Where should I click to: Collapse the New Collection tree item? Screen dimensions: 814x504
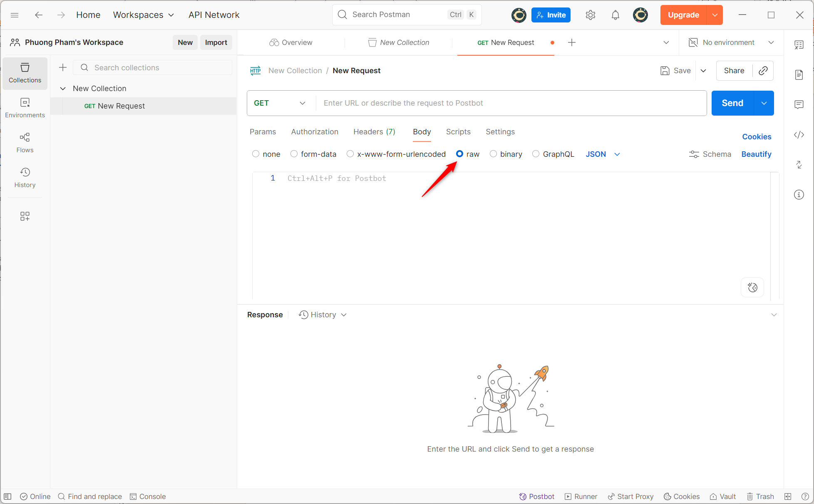coord(63,88)
